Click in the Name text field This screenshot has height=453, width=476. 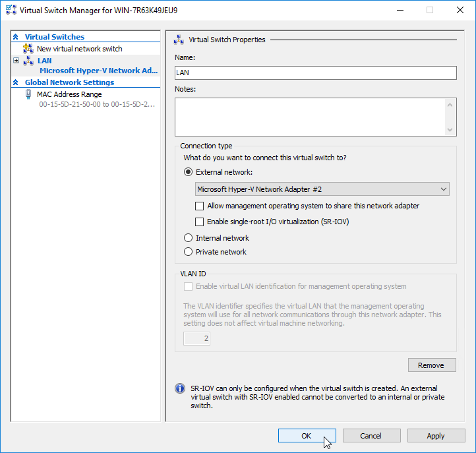[x=315, y=73]
